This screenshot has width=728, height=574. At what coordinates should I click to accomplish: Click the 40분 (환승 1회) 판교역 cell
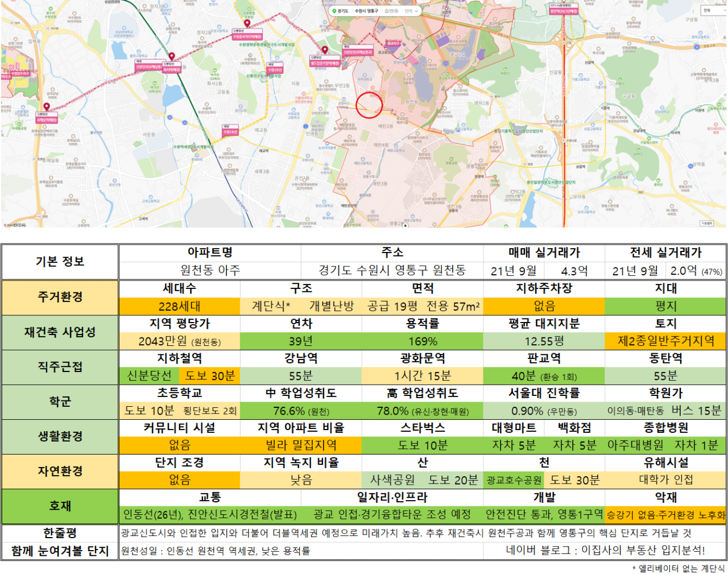pos(544,376)
